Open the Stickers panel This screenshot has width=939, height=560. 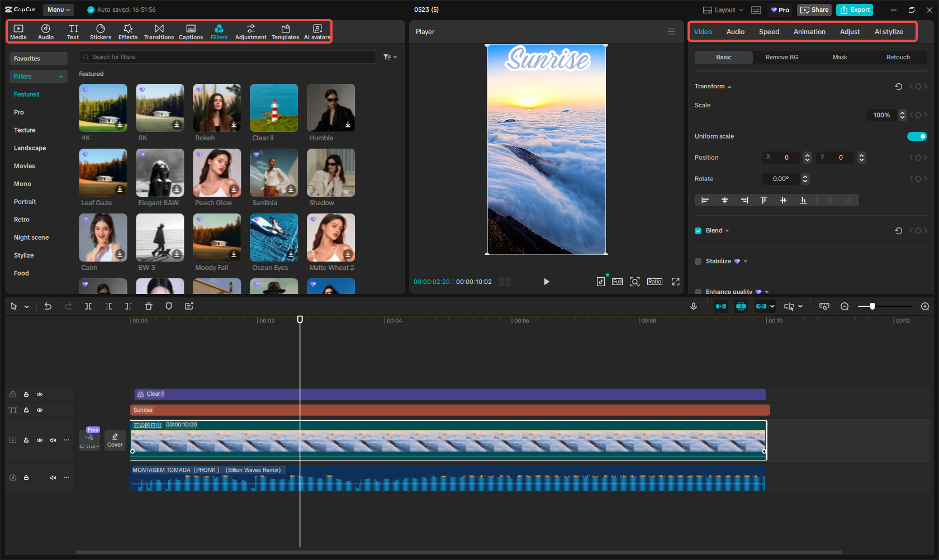tap(101, 31)
